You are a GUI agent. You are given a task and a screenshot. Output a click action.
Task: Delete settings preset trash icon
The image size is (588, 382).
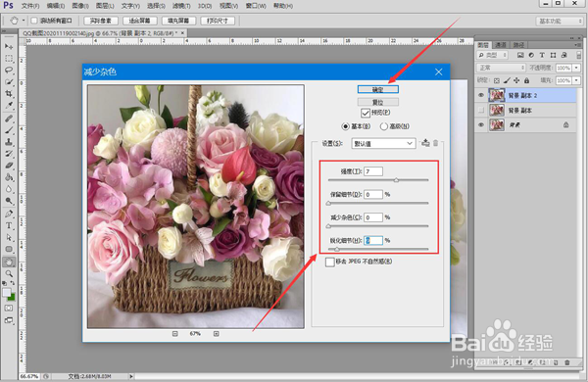(436, 143)
